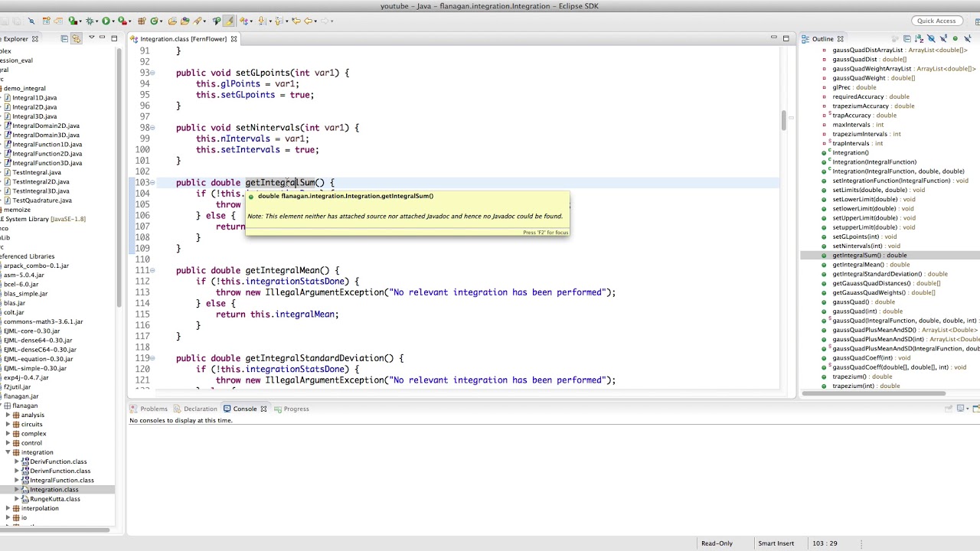Select flanagan.jar in Package Explorer

21,396
